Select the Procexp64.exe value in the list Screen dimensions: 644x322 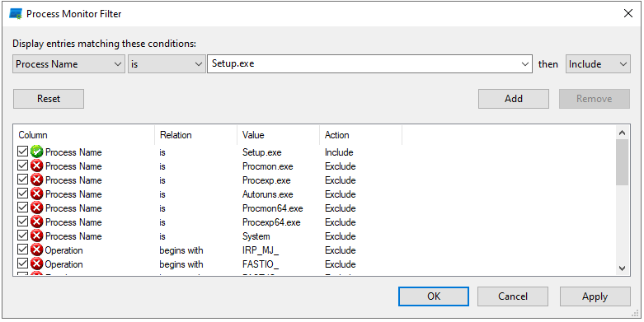click(271, 222)
